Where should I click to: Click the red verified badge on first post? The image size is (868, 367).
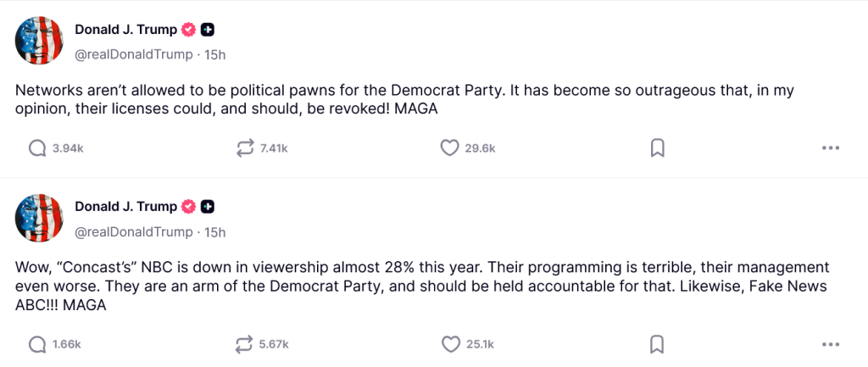coord(188,30)
